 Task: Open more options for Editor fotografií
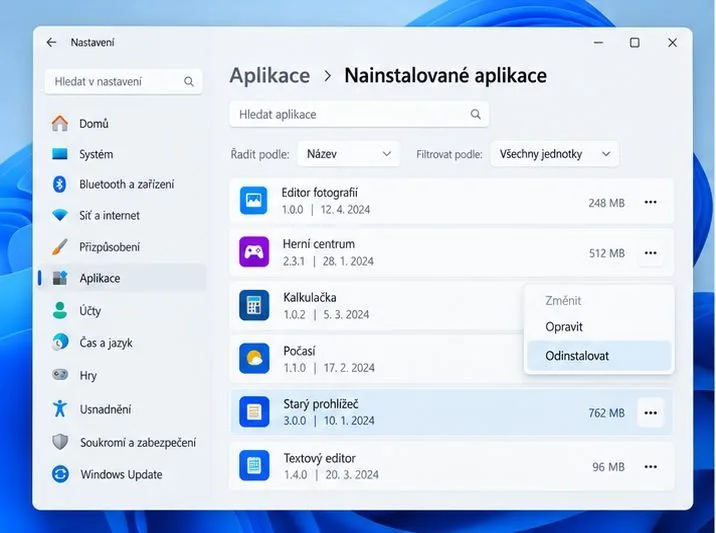tap(650, 202)
